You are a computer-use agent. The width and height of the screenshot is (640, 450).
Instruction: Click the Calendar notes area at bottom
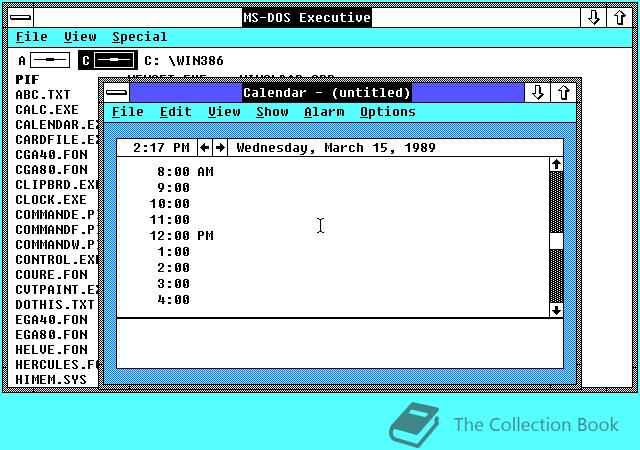[x=340, y=343]
